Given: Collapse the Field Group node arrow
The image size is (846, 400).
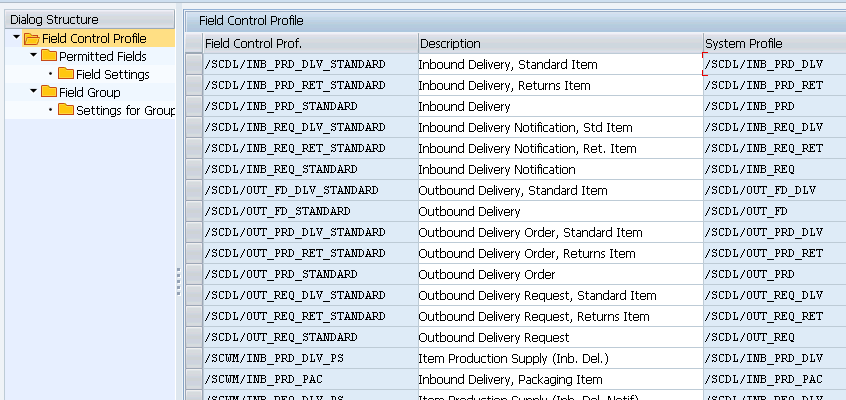Looking at the screenshot, I should pos(33,92).
